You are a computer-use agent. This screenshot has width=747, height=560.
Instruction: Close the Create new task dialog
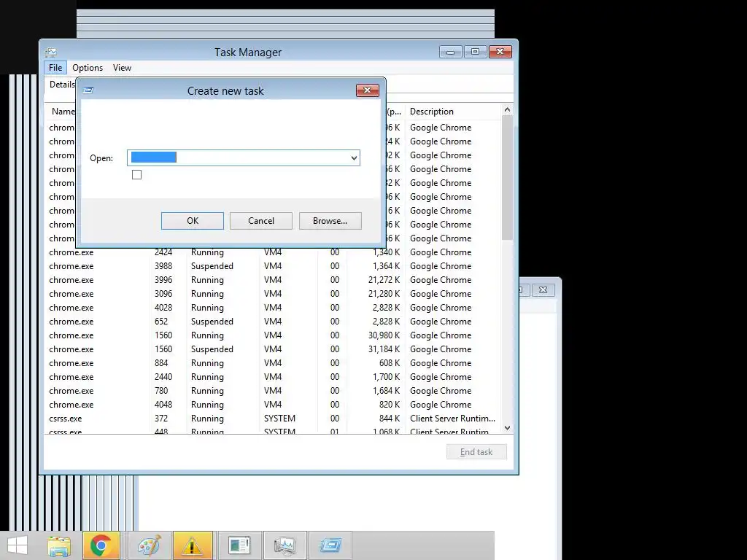pos(368,90)
